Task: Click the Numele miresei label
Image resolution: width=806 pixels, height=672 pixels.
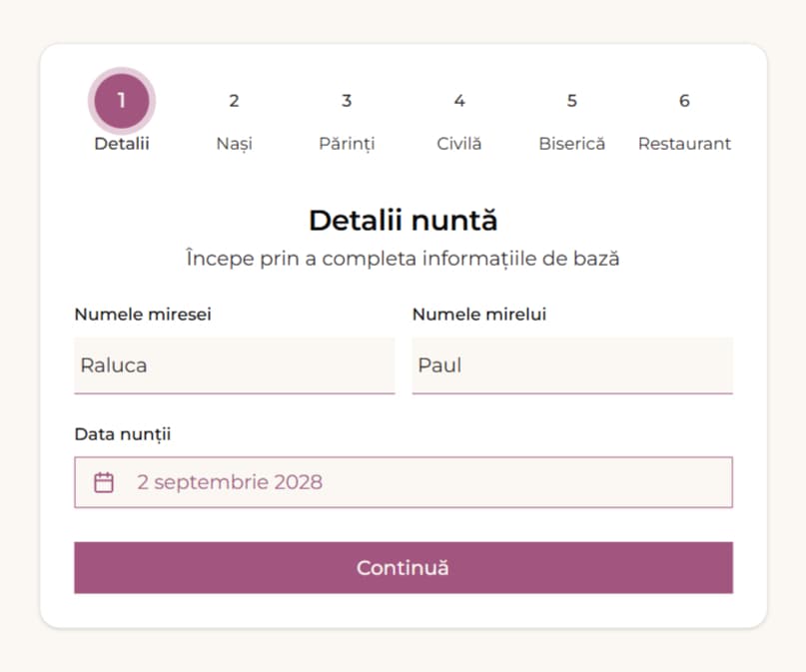Action: pos(143,314)
